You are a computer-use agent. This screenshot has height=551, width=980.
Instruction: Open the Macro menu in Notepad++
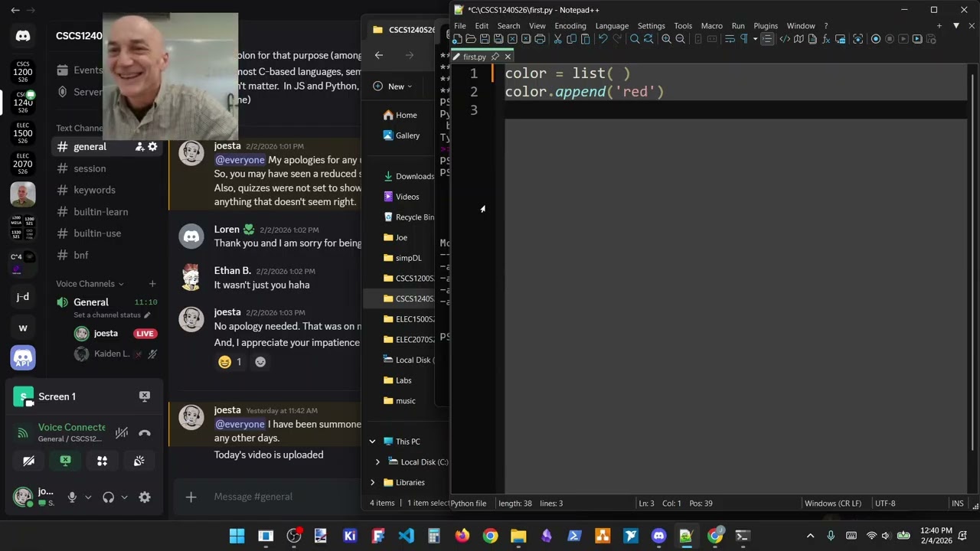711,26
